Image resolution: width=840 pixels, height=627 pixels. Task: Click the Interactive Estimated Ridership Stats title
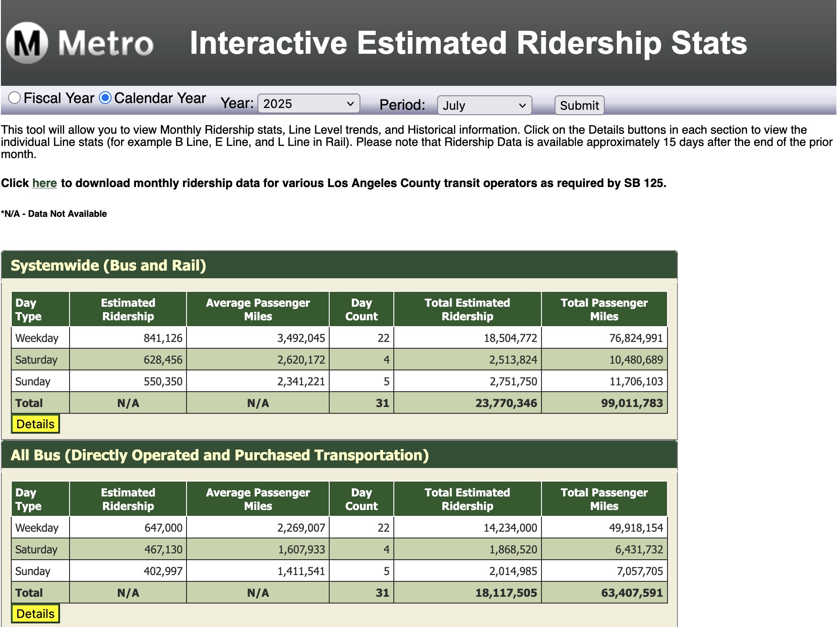[468, 43]
